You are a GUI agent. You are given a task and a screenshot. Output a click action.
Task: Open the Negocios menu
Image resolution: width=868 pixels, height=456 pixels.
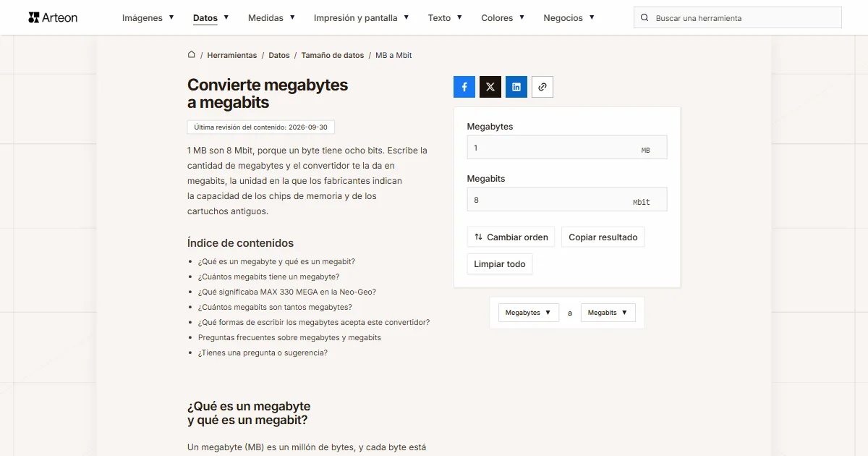click(x=569, y=18)
